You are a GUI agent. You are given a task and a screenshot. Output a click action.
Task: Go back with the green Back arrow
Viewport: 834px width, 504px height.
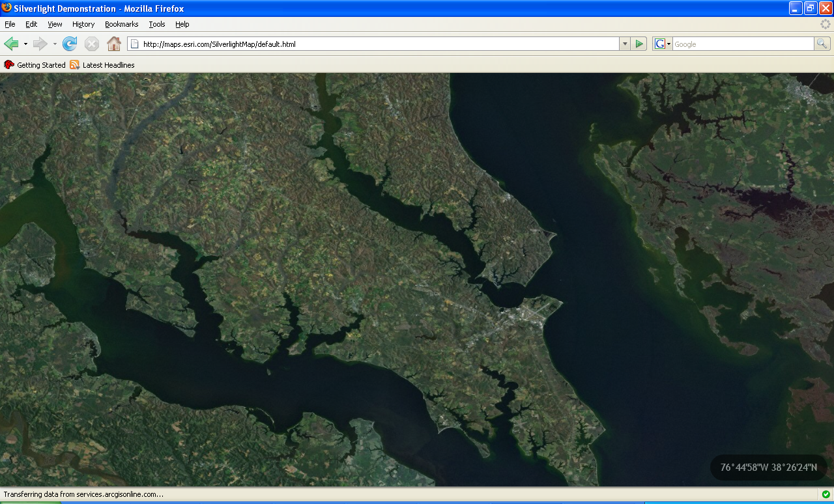[x=11, y=44]
